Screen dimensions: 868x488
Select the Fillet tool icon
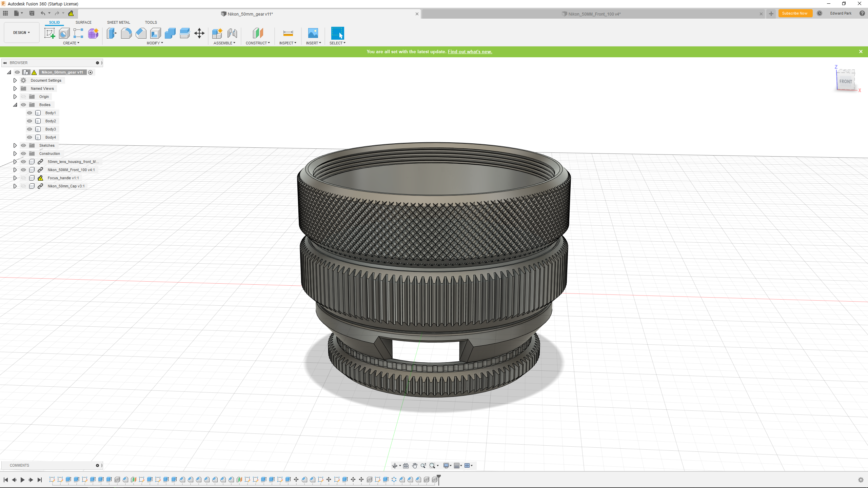point(126,33)
